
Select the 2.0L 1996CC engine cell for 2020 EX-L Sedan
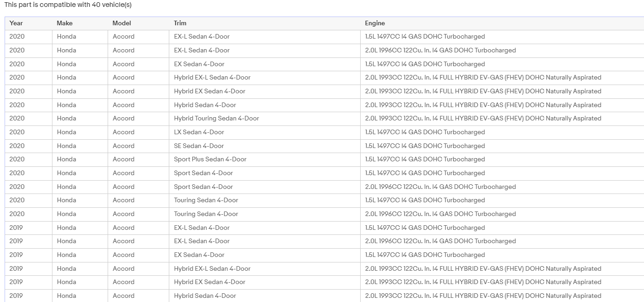click(x=502, y=51)
